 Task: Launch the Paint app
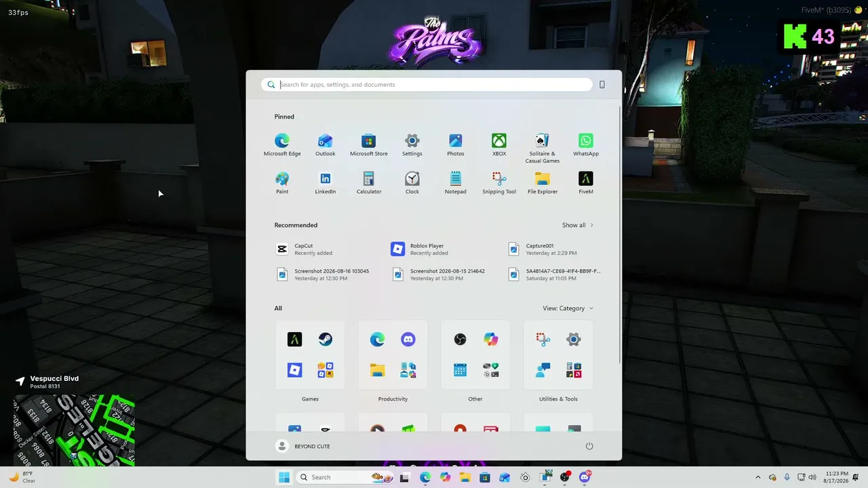click(x=282, y=183)
